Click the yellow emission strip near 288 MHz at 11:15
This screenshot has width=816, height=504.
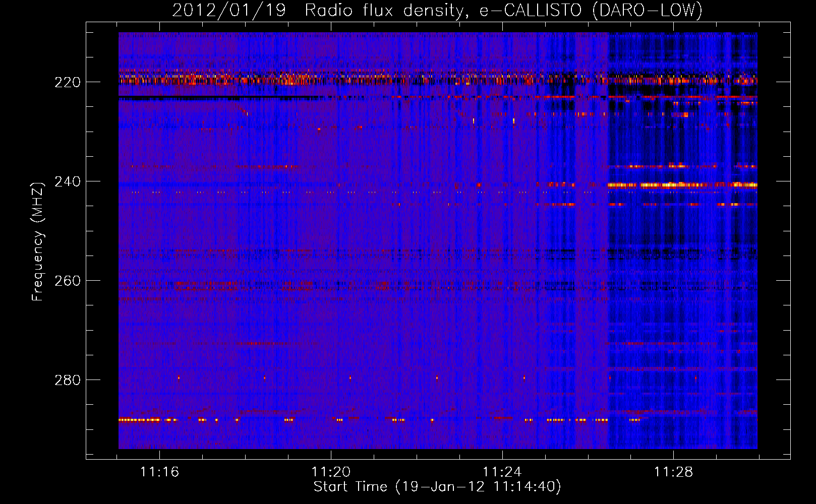point(140,420)
